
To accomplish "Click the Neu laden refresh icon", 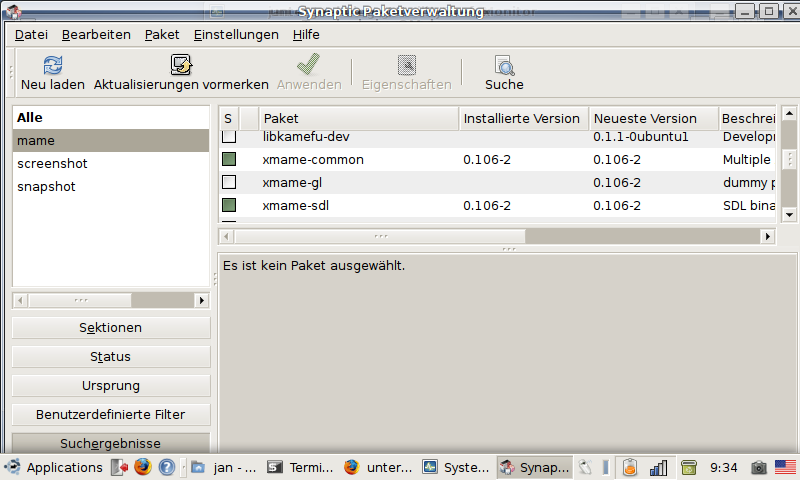I will pyautogui.click(x=53, y=65).
